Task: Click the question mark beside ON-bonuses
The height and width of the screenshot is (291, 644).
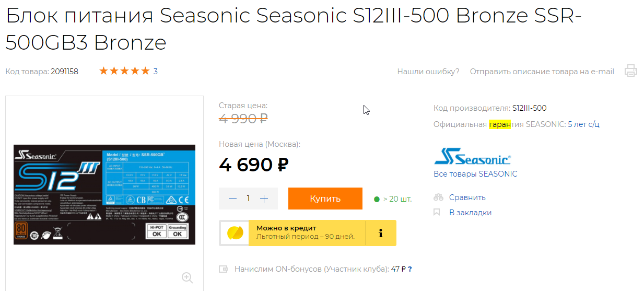Action: pyautogui.click(x=410, y=269)
